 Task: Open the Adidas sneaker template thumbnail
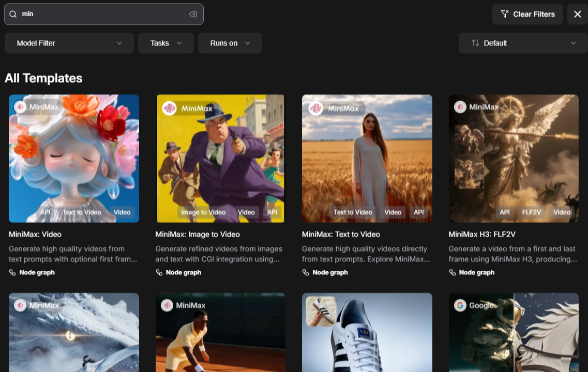click(367, 333)
